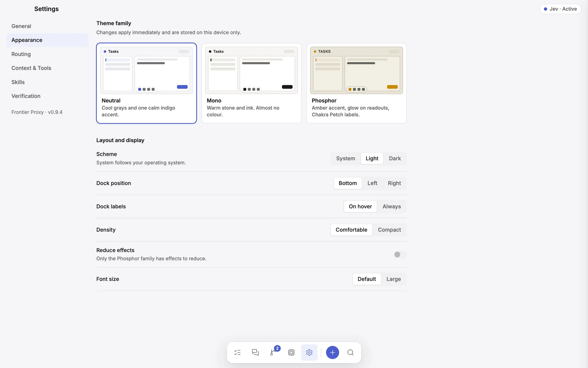Switch the scheme to Dark
588x368 pixels.
pyautogui.click(x=395, y=159)
